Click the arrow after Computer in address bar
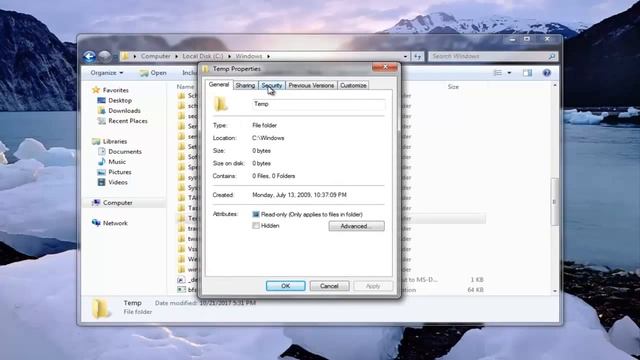640x360 pixels. 176,56
